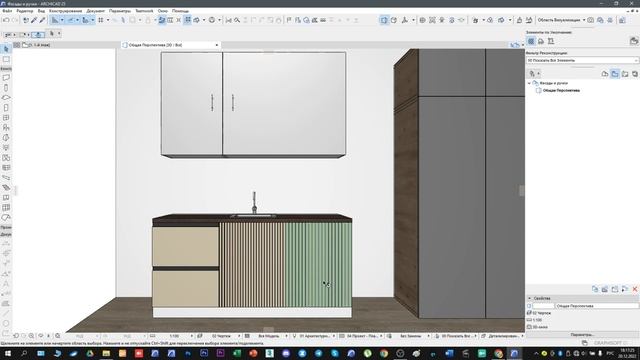Select third Элементы по Умолчанию icon
640x360 pixels.
click(551, 41)
